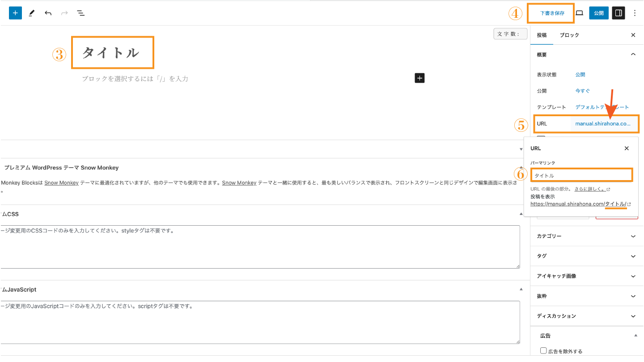
Task: Open the さらに詳しく link
Action: point(590,189)
